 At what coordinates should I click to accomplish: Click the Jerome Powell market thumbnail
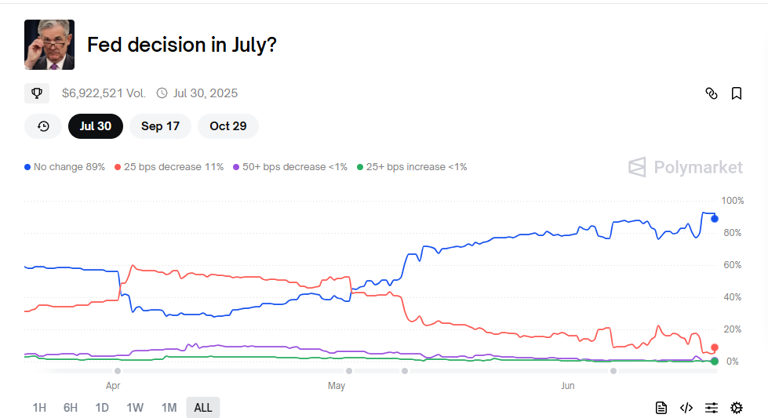49,45
